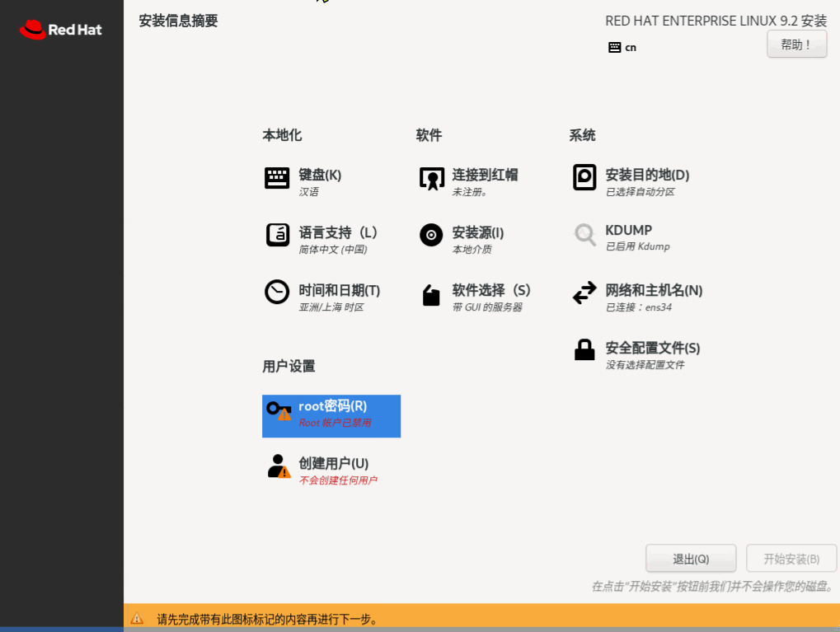Viewport: 840px width, 632px height.
Task: Click the orange bar message 请先完成带有此图标标记的内容
Action: [x=268, y=619]
